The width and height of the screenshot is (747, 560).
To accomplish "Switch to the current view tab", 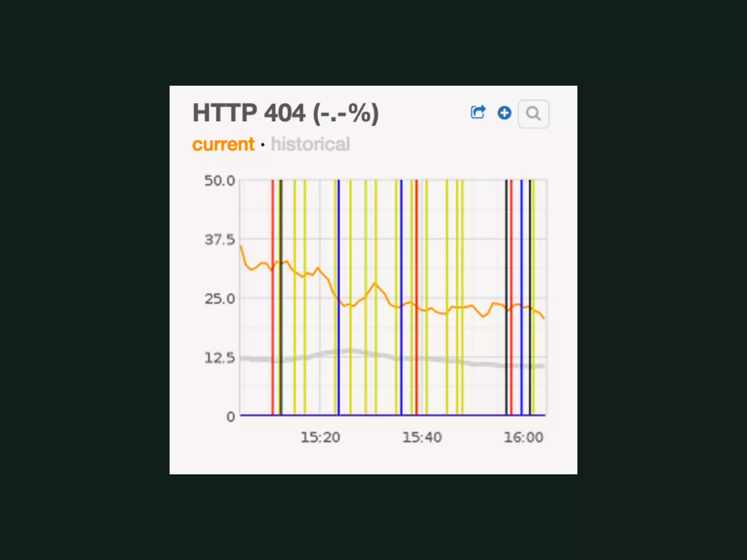I will click(x=223, y=144).
